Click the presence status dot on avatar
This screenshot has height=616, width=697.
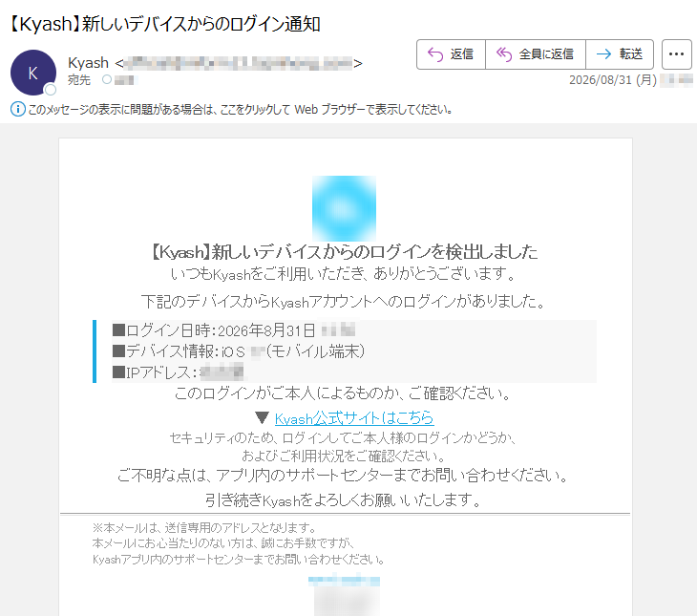51,90
